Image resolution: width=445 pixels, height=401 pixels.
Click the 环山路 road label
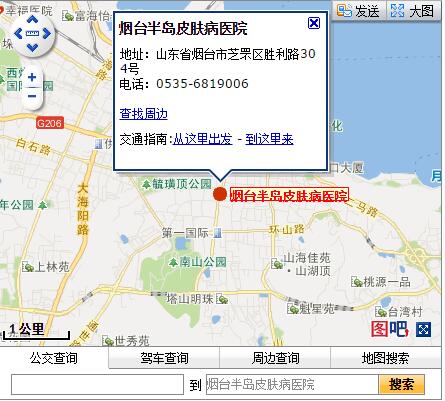click(287, 229)
